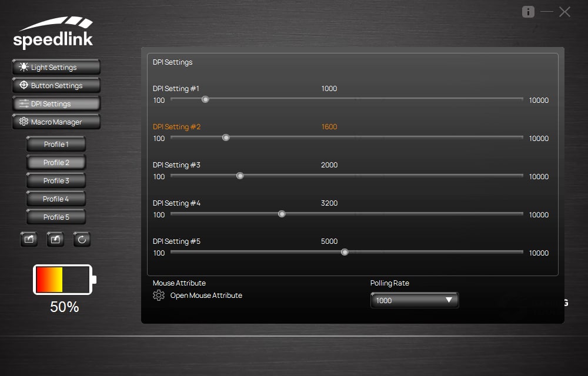The image size is (588, 376).
Task: Click the Speedlink logo
Action: click(x=54, y=33)
